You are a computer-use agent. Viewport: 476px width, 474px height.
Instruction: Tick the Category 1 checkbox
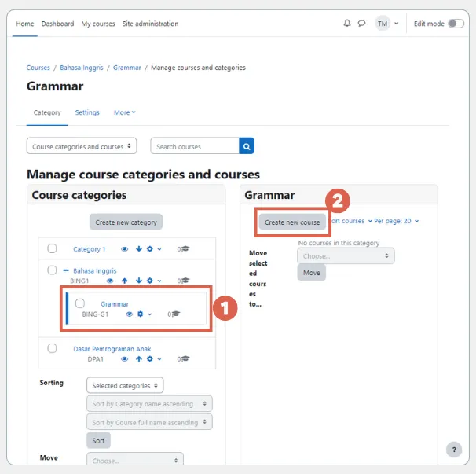point(52,248)
